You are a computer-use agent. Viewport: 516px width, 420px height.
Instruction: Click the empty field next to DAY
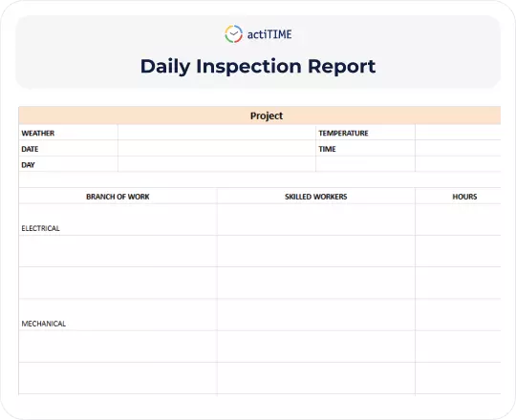point(217,164)
